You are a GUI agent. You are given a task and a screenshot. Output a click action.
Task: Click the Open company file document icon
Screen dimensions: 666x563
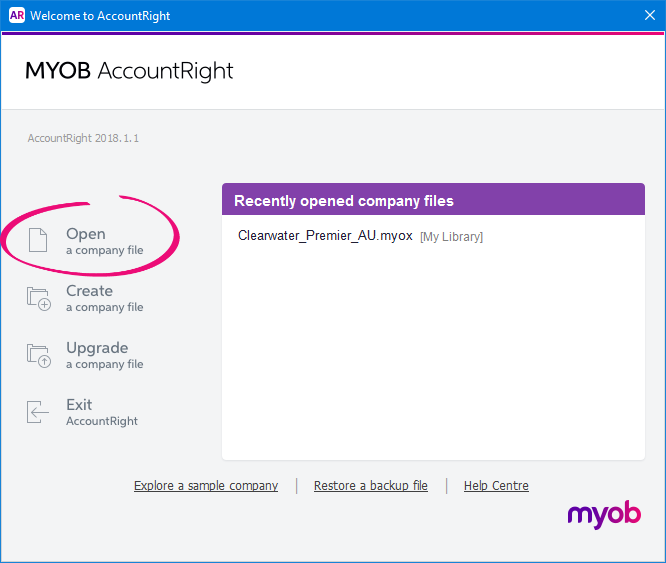pos(38,241)
